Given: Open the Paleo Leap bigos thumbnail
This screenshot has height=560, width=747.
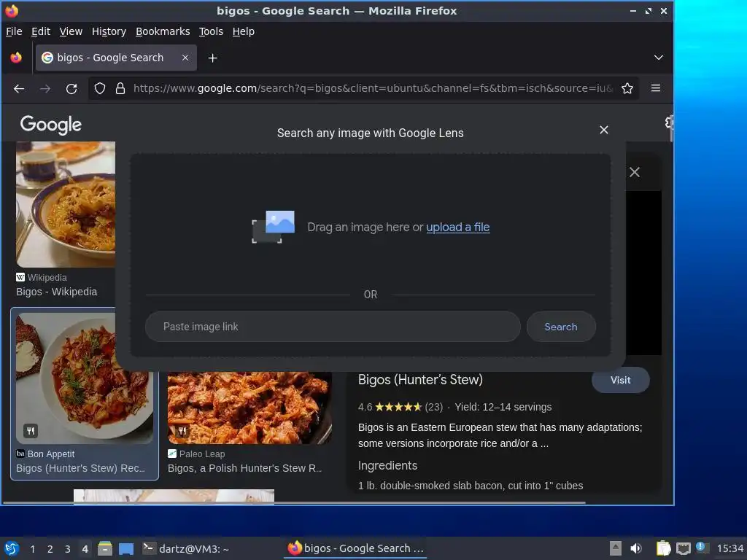Looking at the screenshot, I should coord(249,408).
